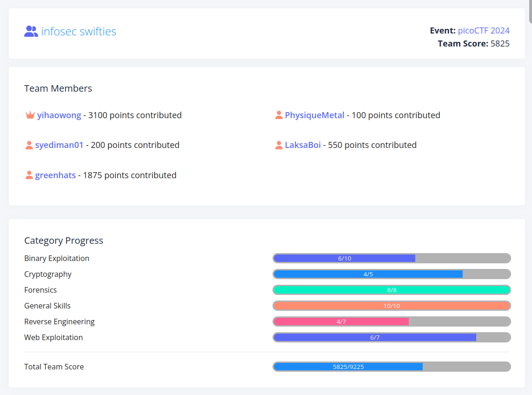
Task: Click the user icon beside syediman01
Action: (x=29, y=145)
